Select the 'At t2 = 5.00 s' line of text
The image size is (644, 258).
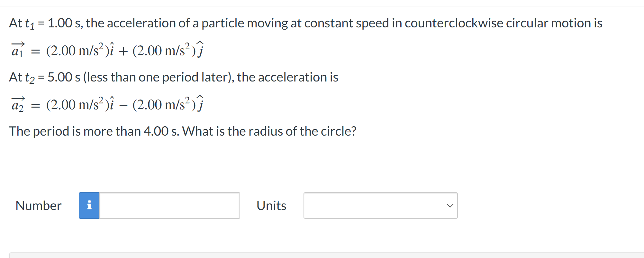(x=174, y=77)
